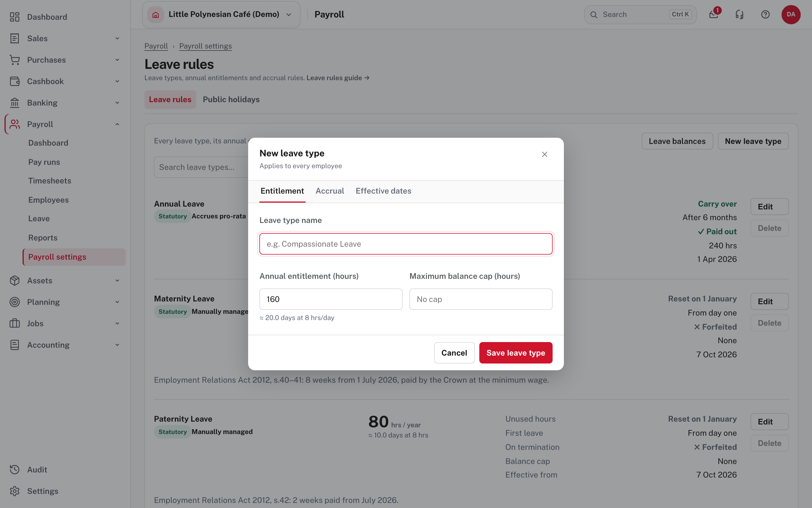Image resolution: width=812 pixels, height=508 pixels.
Task: Expand the Sales menu chevron
Action: tap(117, 38)
